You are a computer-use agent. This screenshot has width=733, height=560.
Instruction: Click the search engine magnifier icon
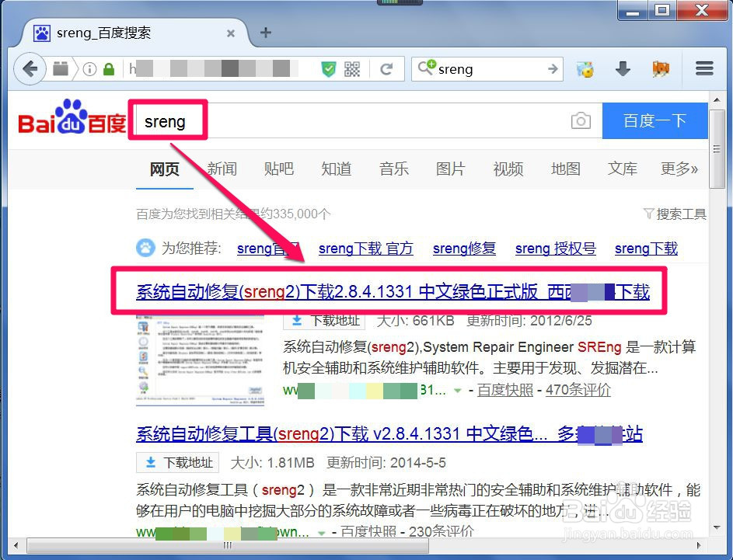pyautogui.click(x=426, y=67)
